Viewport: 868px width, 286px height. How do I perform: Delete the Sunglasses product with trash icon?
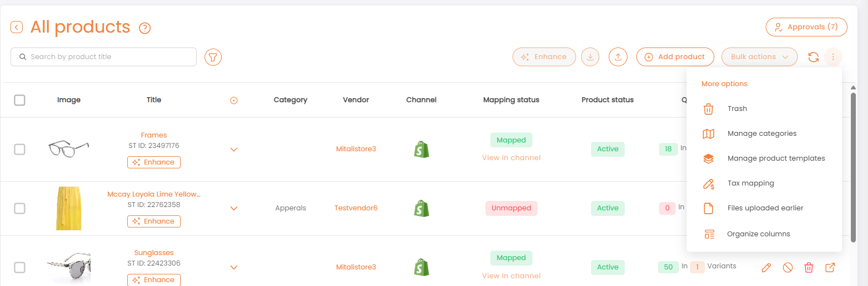(x=809, y=268)
